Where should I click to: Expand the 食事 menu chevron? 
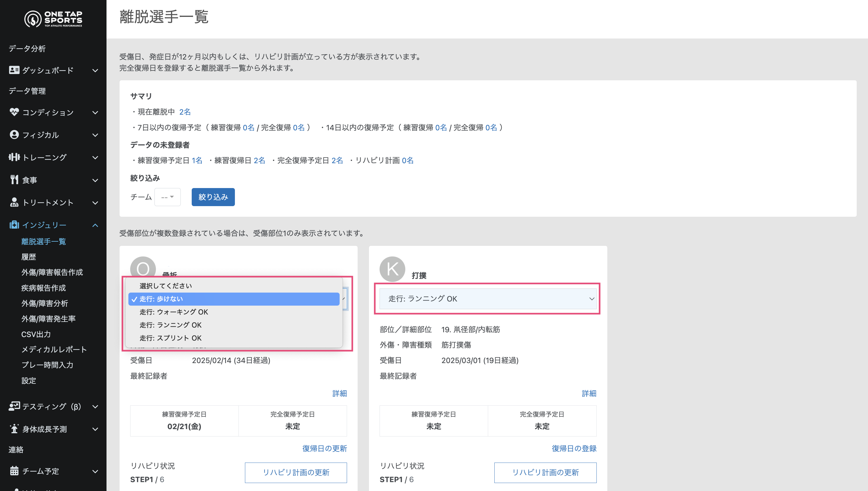[95, 180]
